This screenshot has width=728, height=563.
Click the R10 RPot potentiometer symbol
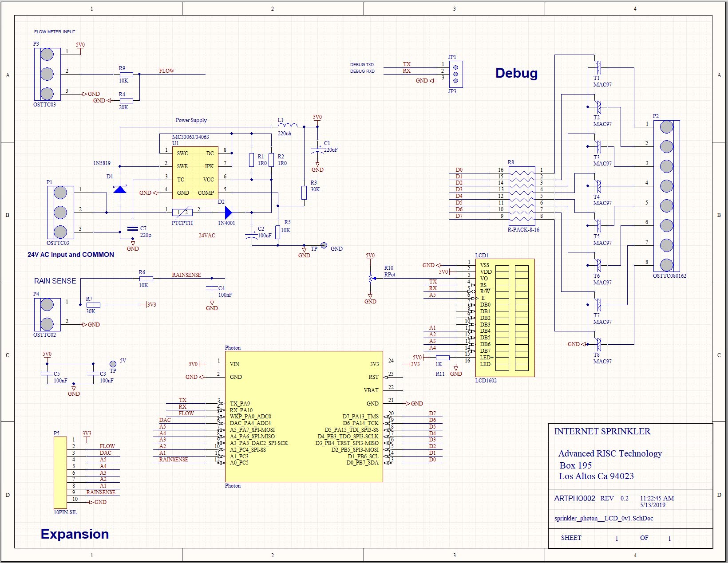(370, 279)
